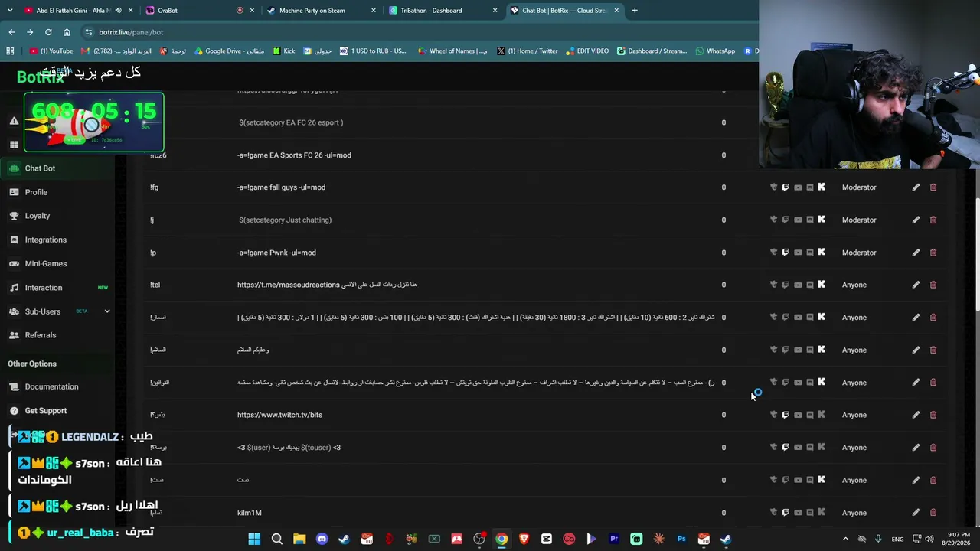
Task: Open a new browser tab
Action: click(x=635, y=11)
